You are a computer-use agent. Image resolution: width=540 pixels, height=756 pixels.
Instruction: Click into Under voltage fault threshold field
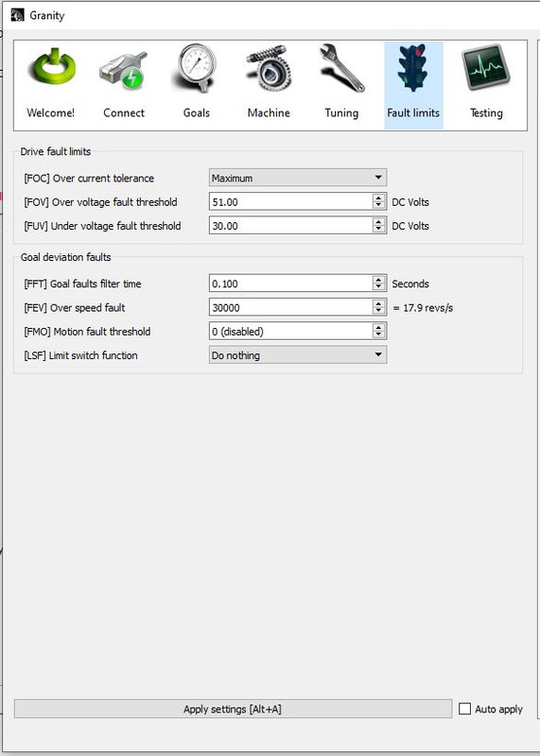290,226
